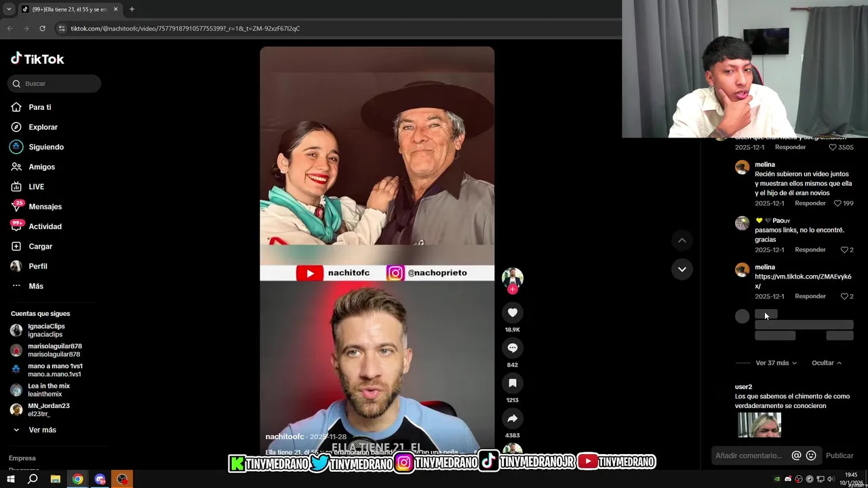Focus the Buscar search field
The width and height of the screenshot is (868, 488).
coord(54,83)
